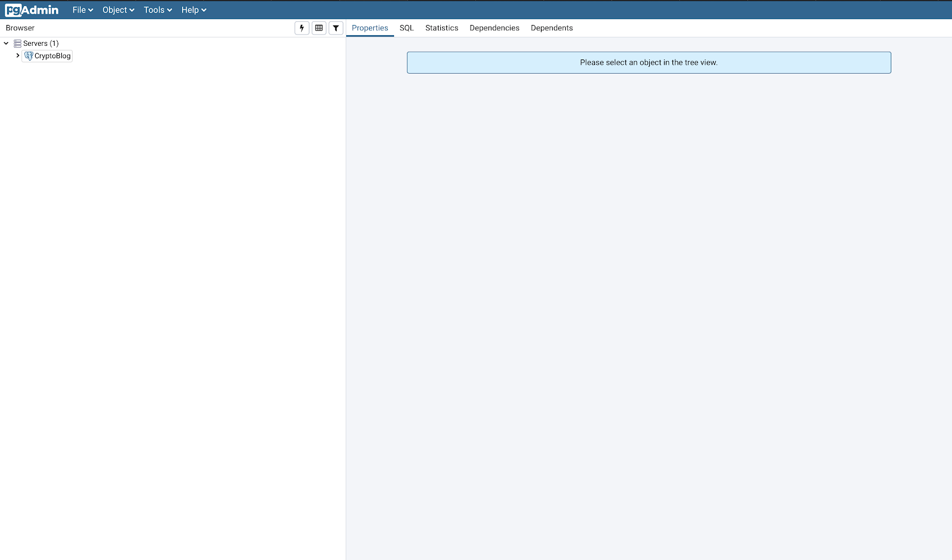Switch to the Statistics tab
This screenshot has width=952, height=560.
(x=441, y=28)
